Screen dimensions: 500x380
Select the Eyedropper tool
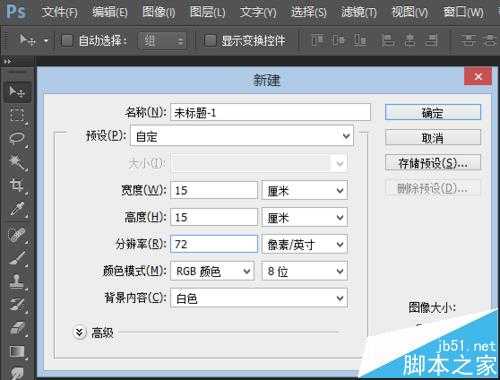point(17,209)
